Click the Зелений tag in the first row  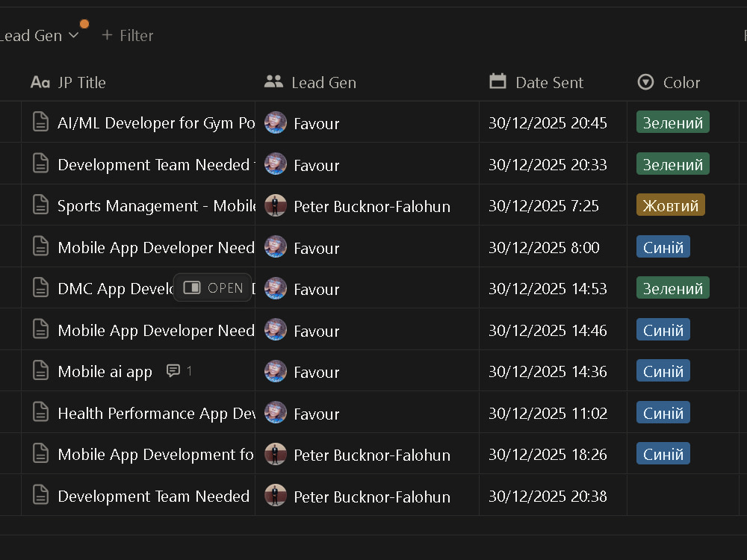[673, 122]
